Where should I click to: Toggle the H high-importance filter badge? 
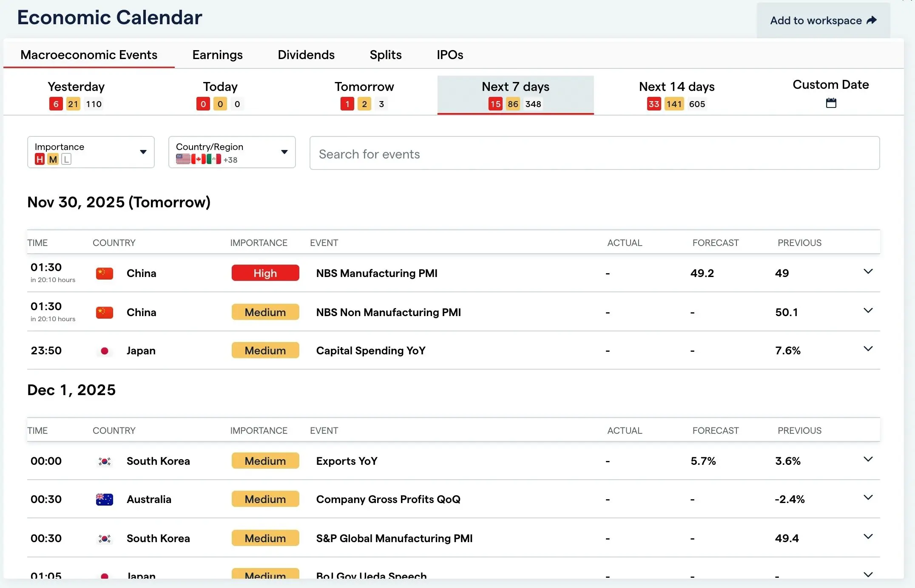[40, 159]
